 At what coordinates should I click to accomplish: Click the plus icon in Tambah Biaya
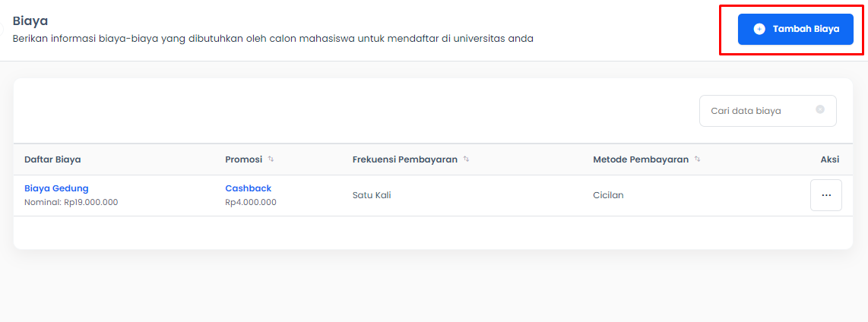click(759, 30)
